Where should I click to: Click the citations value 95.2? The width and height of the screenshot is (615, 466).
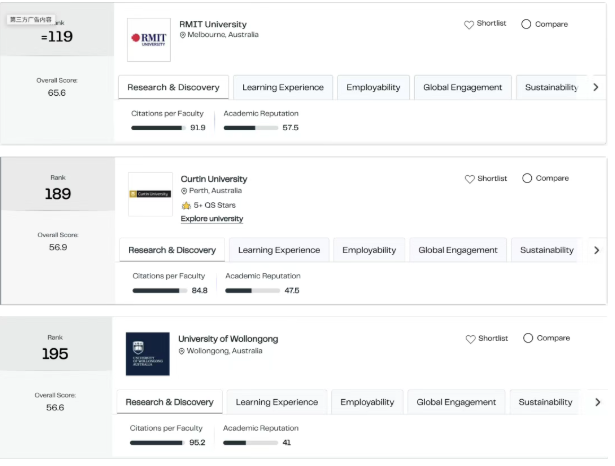pyautogui.click(x=197, y=443)
